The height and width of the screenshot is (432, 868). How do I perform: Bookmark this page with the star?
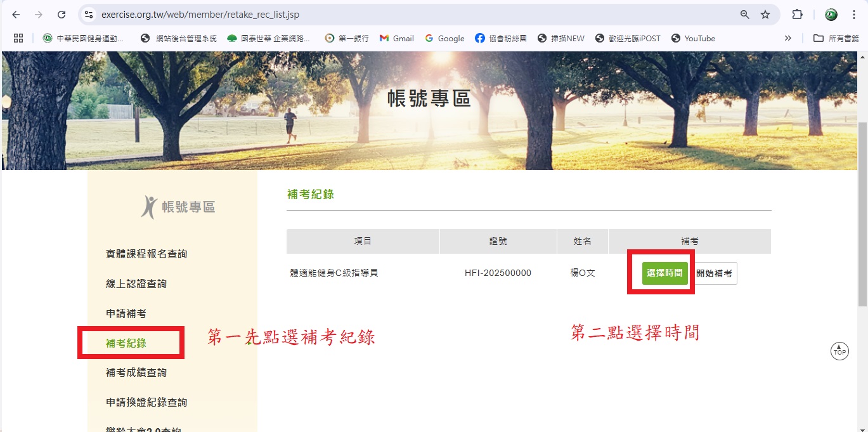(x=765, y=15)
